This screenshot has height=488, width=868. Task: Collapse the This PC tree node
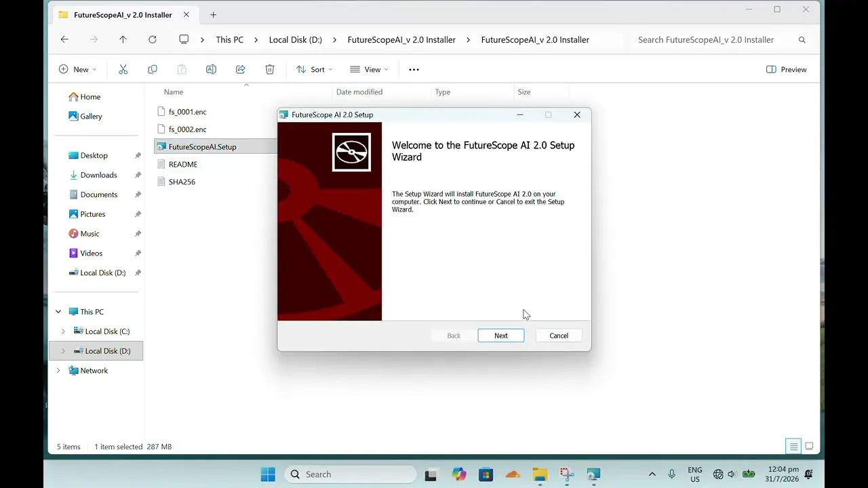coord(58,312)
